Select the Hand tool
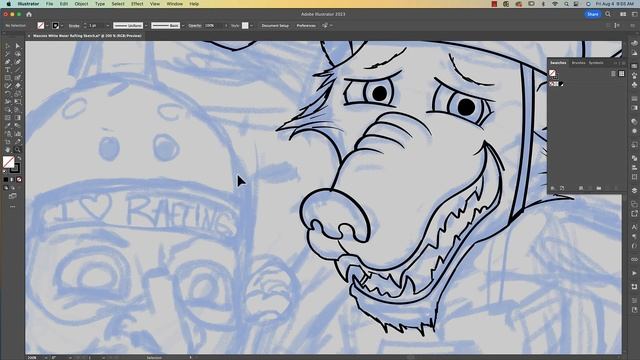Screen dimensions: 640x360 click(x=7, y=150)
